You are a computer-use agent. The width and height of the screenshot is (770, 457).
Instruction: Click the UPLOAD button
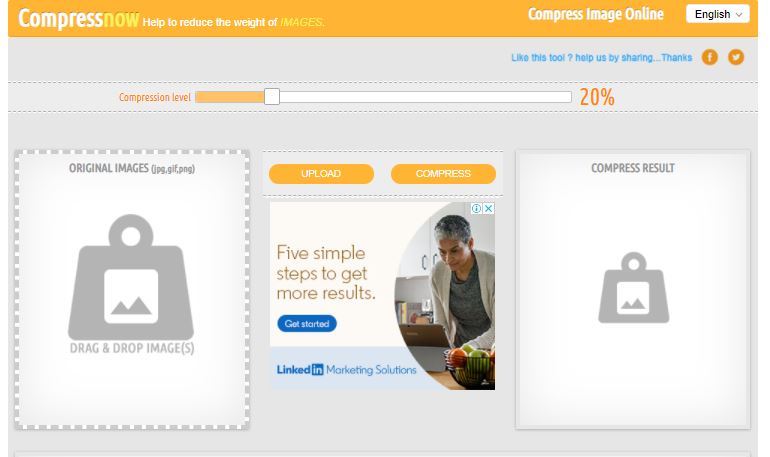pos(321,174)
